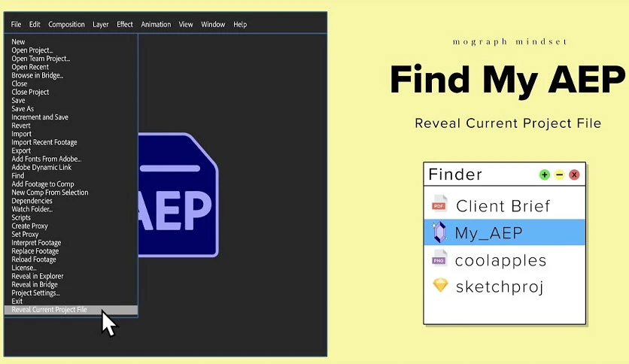The image size is (629, 364).
Task: Choose Reveal in Bridge entry
Action: 35,284
